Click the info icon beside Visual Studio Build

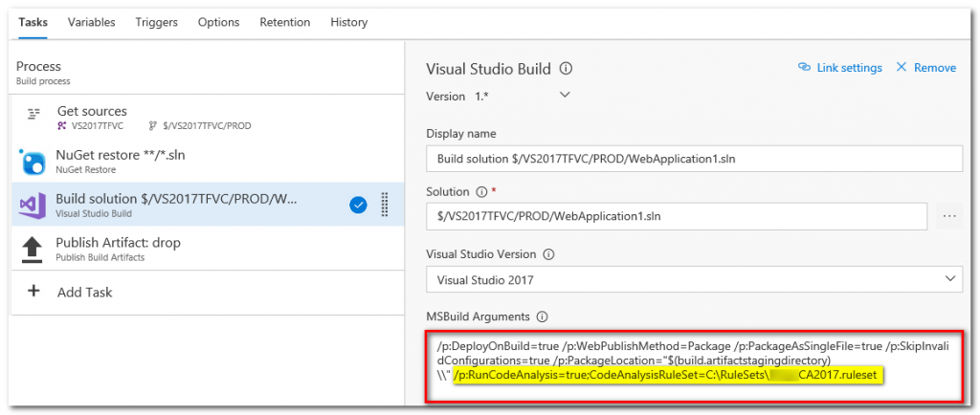566,69
